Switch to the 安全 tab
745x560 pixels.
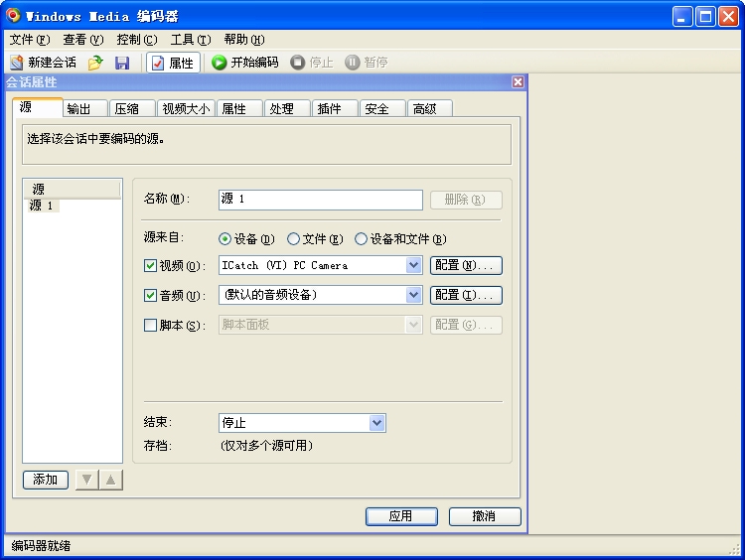[x=382, y=109]
